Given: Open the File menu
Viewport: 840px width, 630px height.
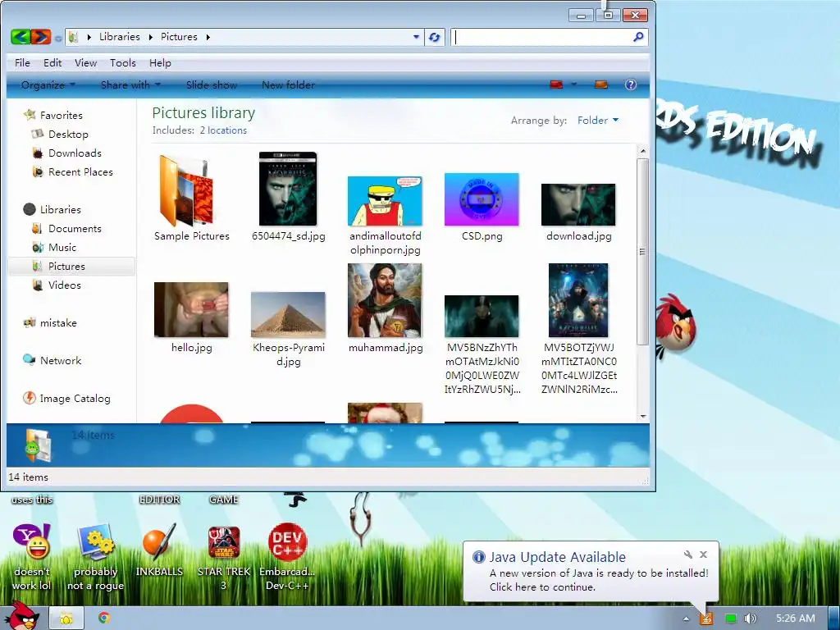Looking at the screenshot, I should coord(22,62).
